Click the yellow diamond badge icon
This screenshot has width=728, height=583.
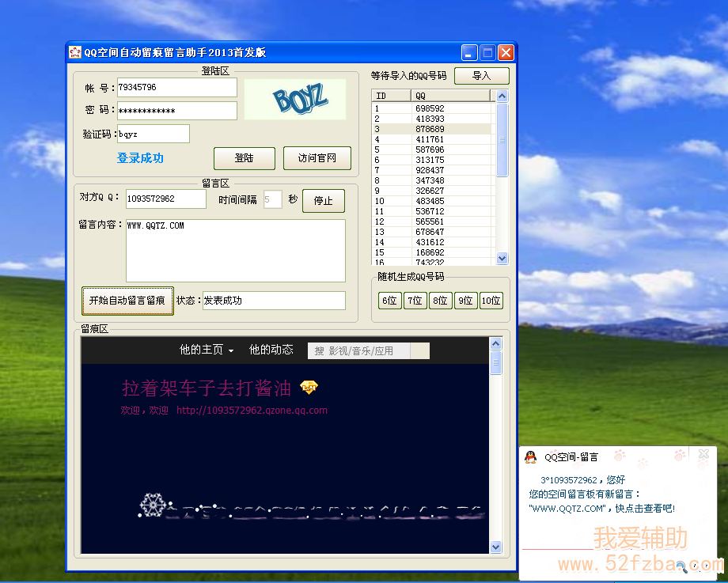309,387
